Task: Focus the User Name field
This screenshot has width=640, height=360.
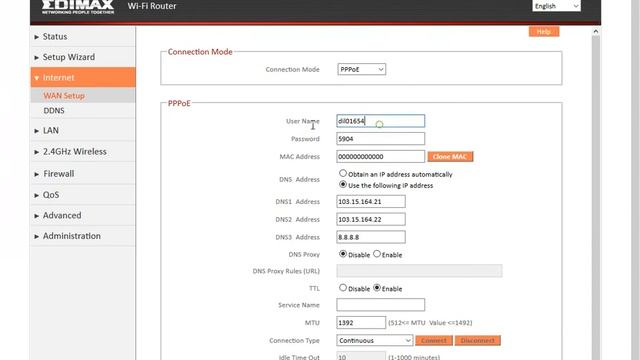Action: 380,121
